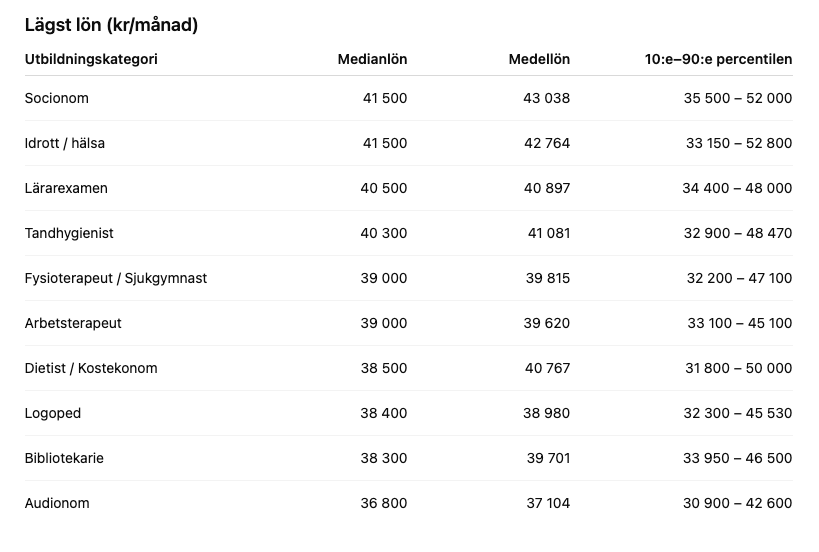Click Dietist percentile range 31 800 – 50 000
819x552 pixels.
pos(739,368)
